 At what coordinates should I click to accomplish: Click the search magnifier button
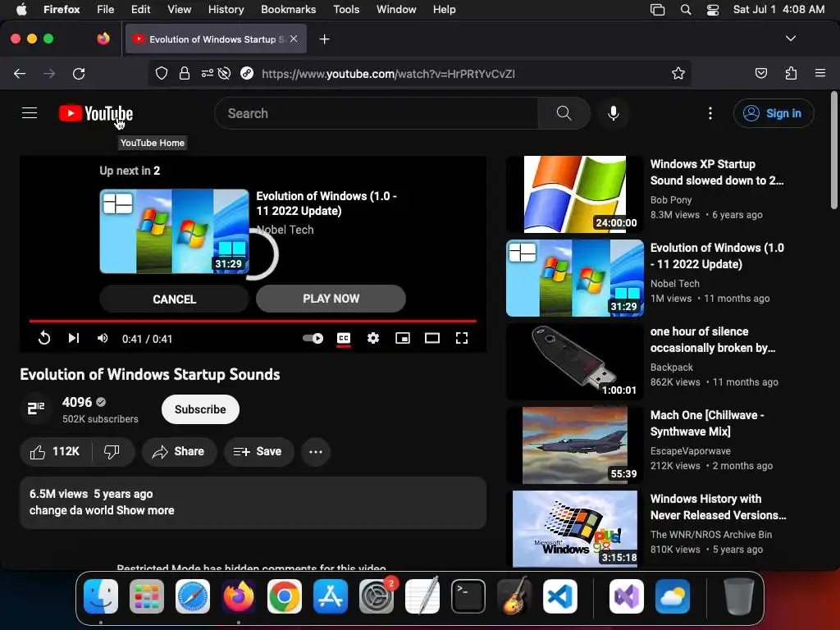pos(564,113)
